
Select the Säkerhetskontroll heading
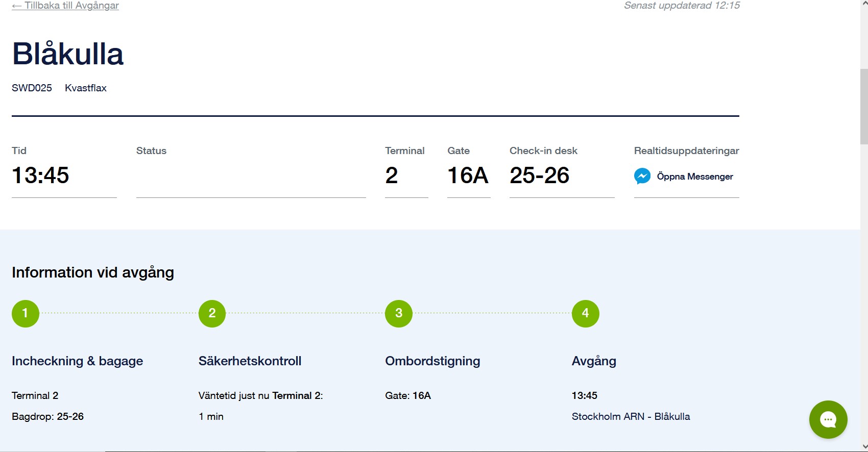point(250,361)
